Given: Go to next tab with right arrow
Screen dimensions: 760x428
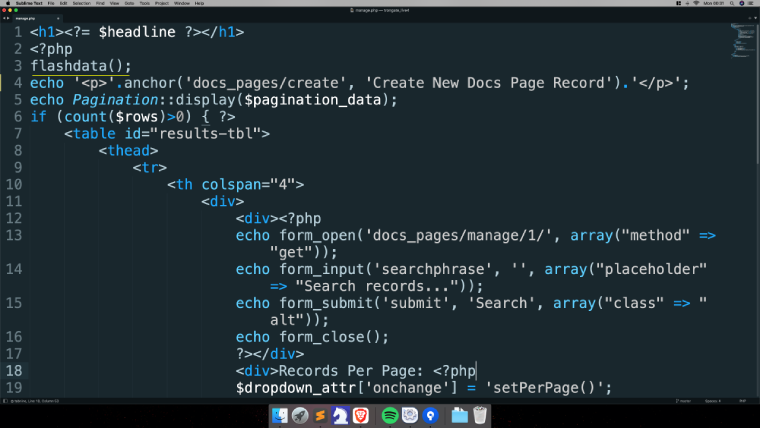Looking at the screenshot, I should tap(8, 18).
